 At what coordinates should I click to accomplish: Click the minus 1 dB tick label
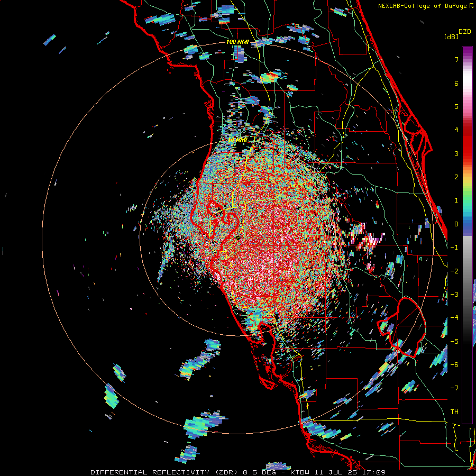[x=454, y=248]
